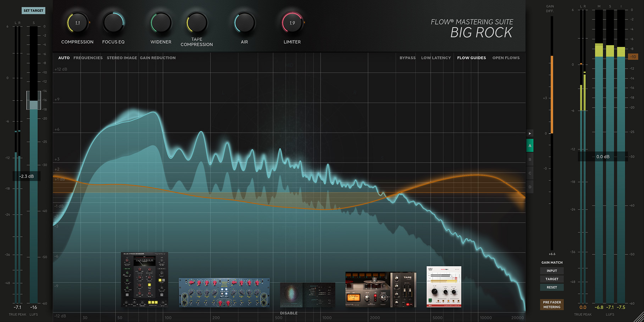Toggle Pre Fader Metering

coord(552,305)
